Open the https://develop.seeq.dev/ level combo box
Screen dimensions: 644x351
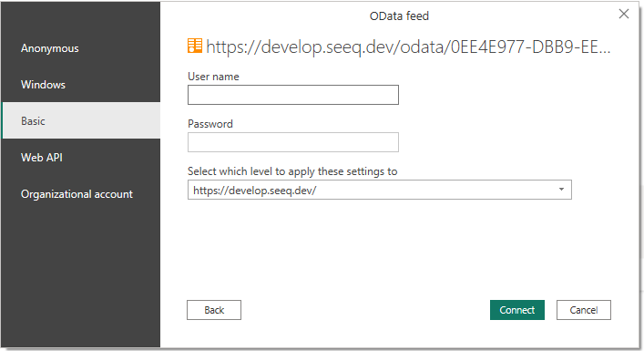(379, 190)
